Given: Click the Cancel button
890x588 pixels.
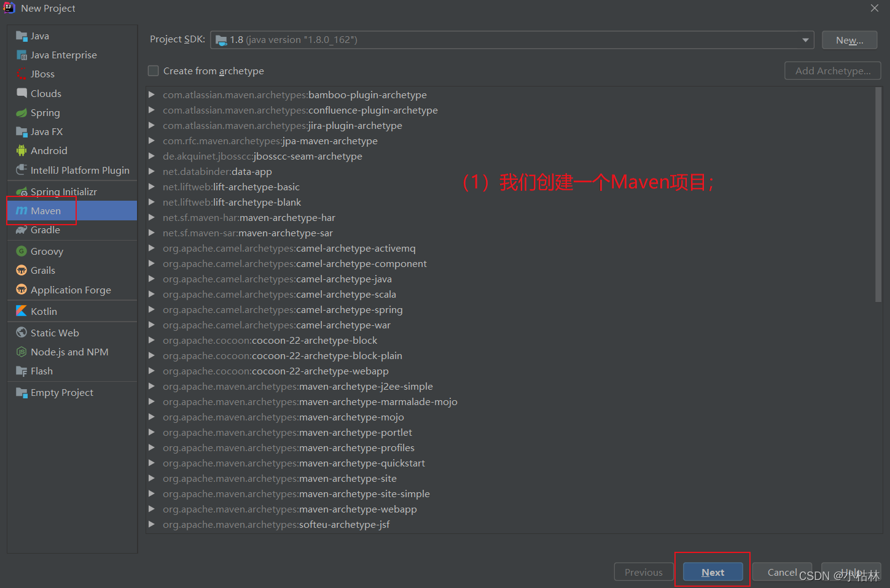Looking at the screenshot, I should tap(782, 572).
